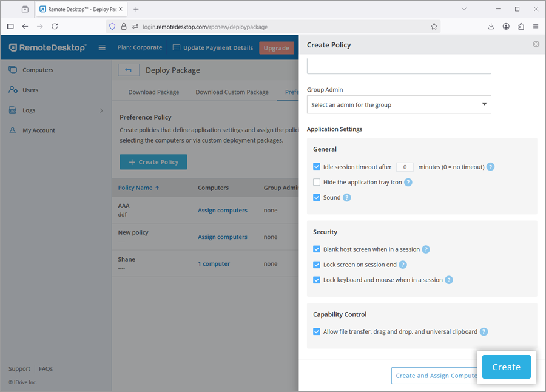Screen dimensions: 546x392
Task: Show help for Blank host screen option
Action: click(426, 249)
